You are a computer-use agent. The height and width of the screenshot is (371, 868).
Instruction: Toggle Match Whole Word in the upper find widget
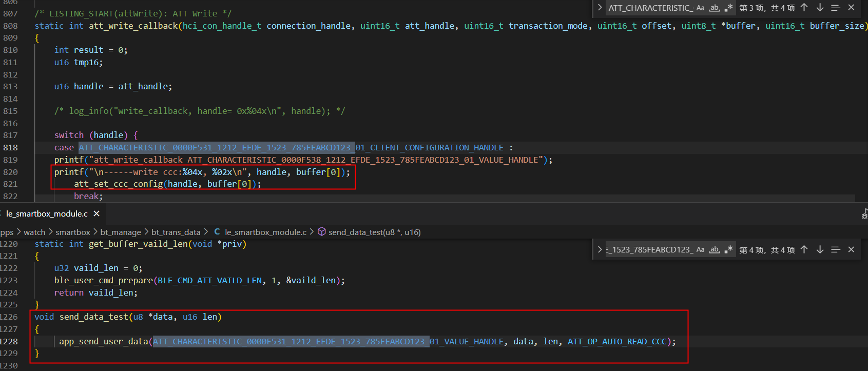point(714,8)
